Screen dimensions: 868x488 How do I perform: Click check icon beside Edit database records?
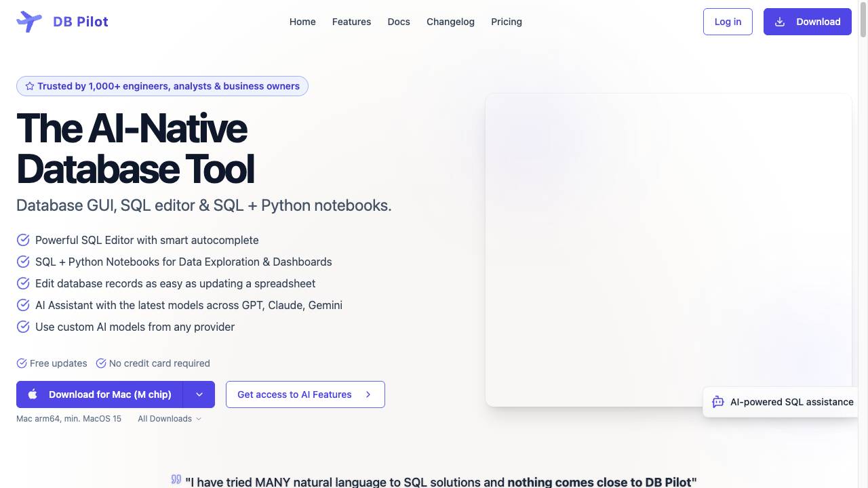coord(23,283)
